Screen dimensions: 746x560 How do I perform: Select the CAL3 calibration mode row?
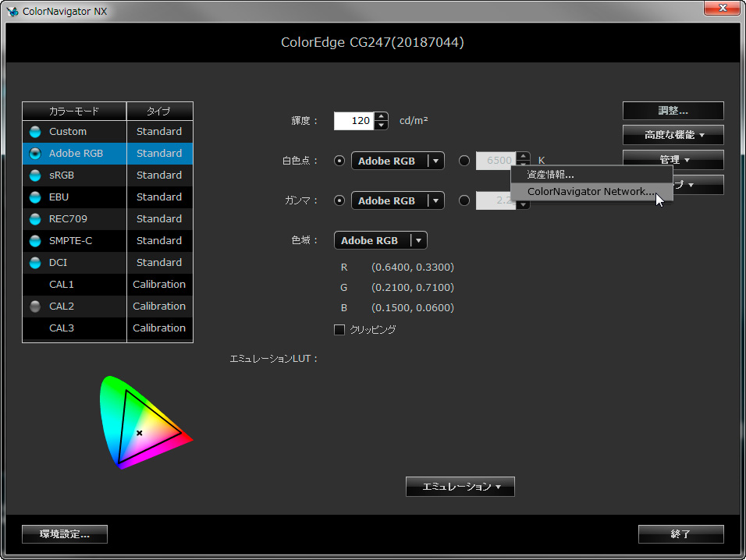(108, 328)
